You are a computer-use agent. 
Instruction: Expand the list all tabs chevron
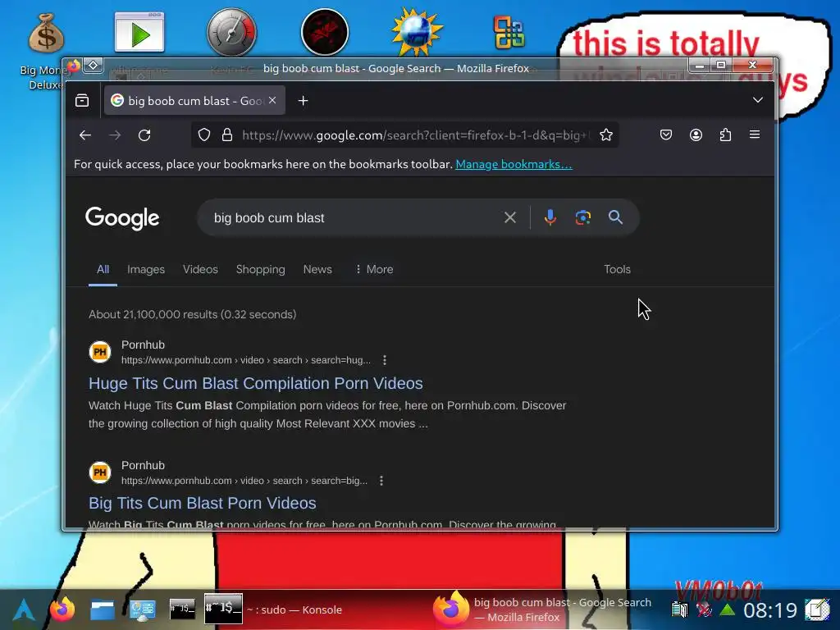coord(757,100)
